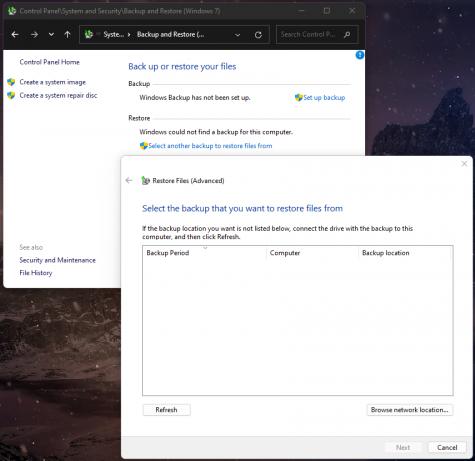This screenshot has width=475, height=461.
Task: Cancel the Restore Files wizard
Action: (x=447, y=447)
